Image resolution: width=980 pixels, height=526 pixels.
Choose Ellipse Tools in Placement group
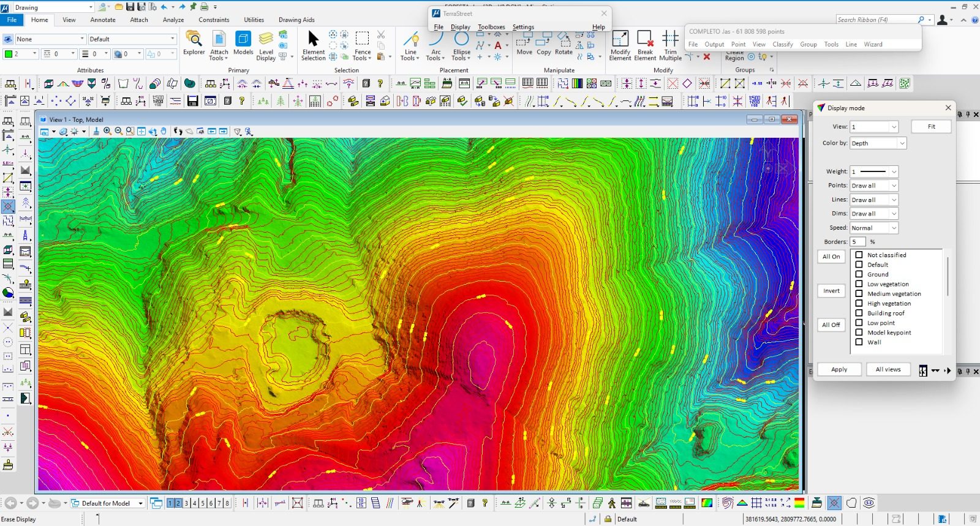tap(461, 46)
